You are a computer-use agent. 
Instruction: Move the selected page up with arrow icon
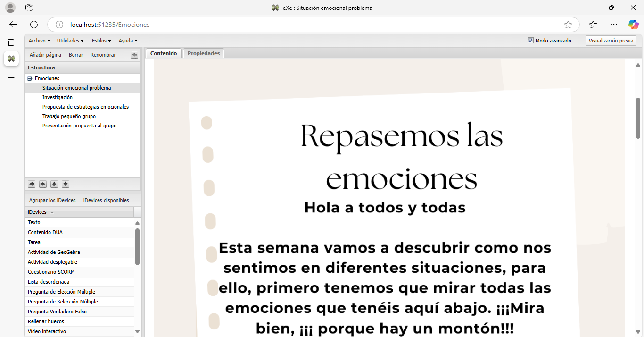[54, 184]
